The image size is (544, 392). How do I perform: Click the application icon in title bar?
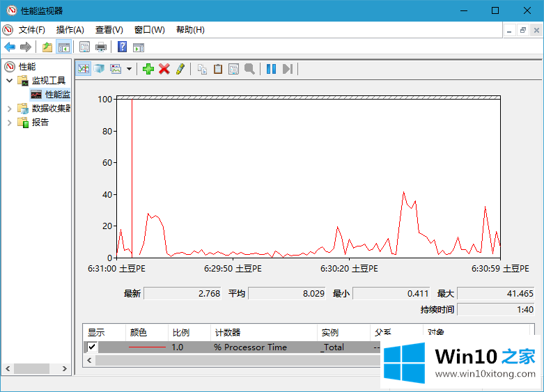tap(12, 10)
